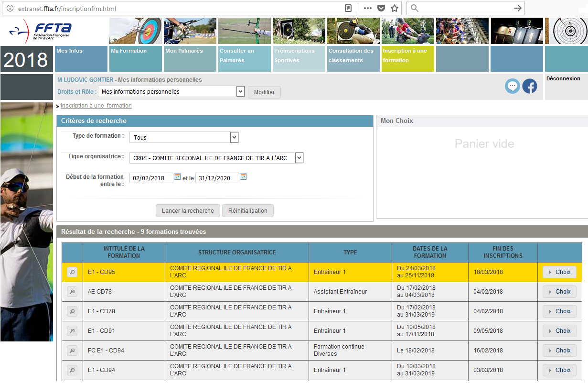The image size is (588, 384).
Task: Click the end date field 31/12/2020
Action: pyautogui.click(x=217, y=178)
